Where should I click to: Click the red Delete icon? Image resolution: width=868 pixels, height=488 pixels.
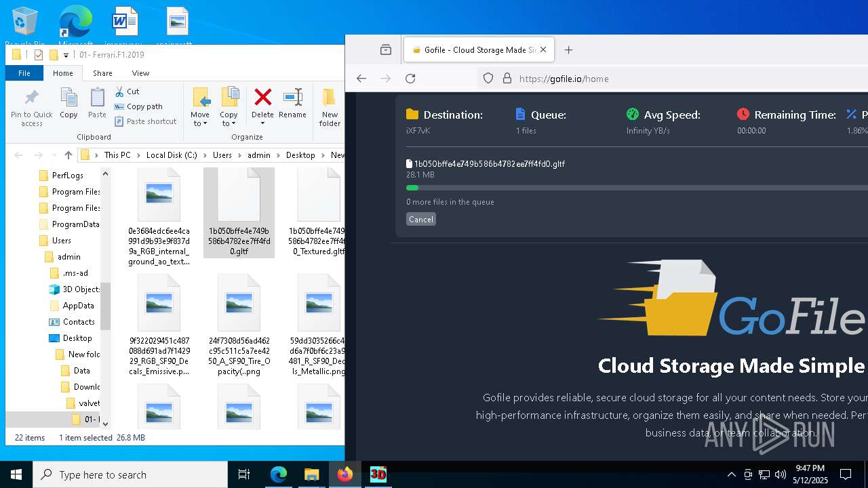coord(262,97)
